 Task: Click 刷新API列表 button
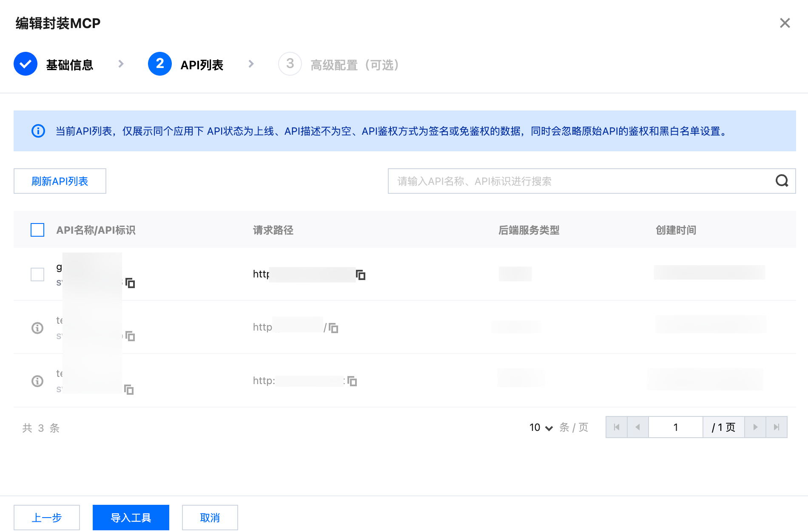(x=60, y=181)
